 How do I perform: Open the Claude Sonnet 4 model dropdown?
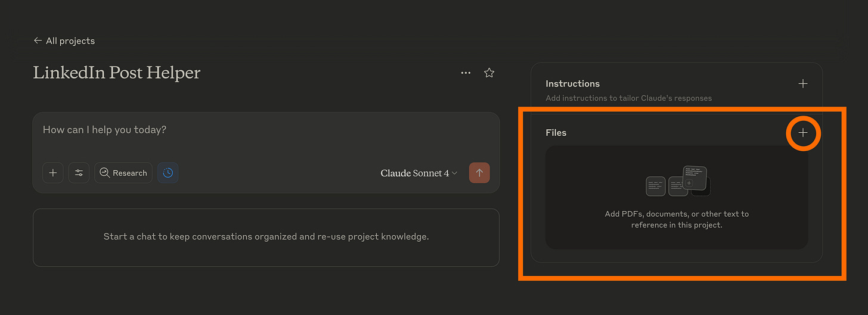(x=419, y=173)
